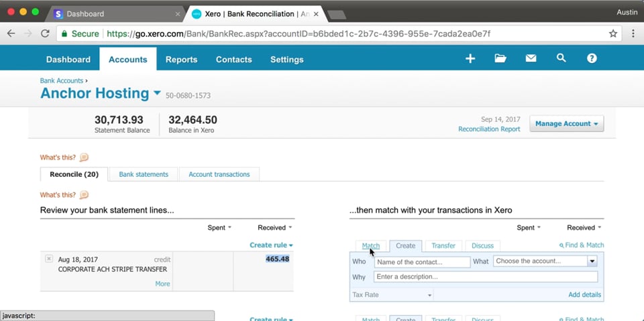The image size is (644, 321).
Task: Reload the page with the refresh icon
Action: 45,34
